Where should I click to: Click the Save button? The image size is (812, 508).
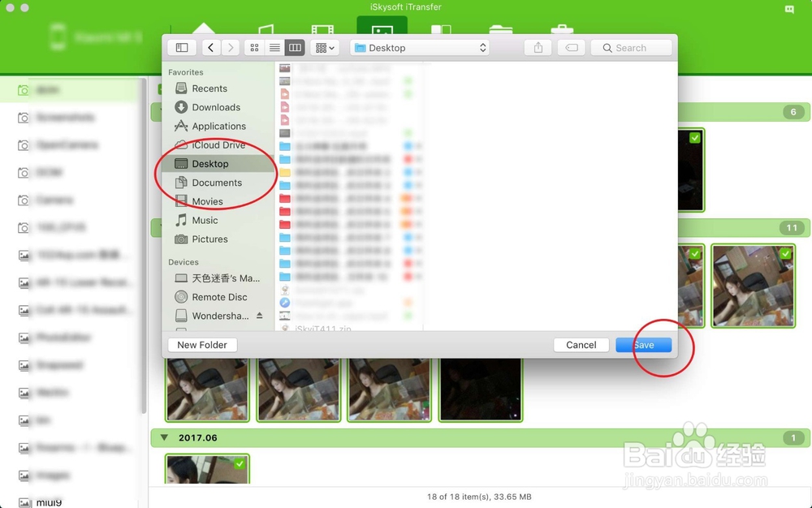click(x=644, y=345)
